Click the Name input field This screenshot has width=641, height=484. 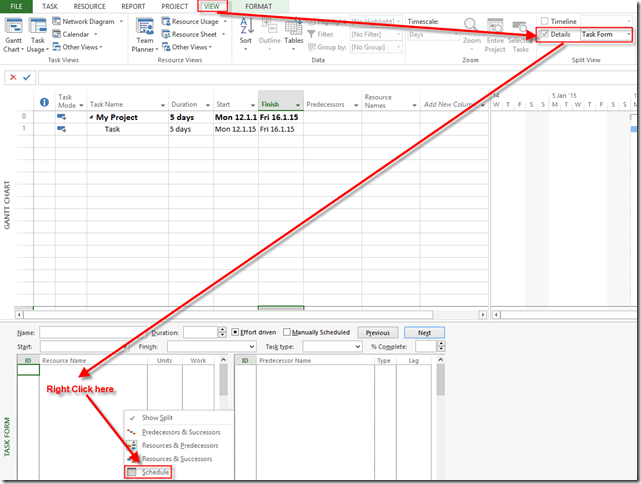92,332
